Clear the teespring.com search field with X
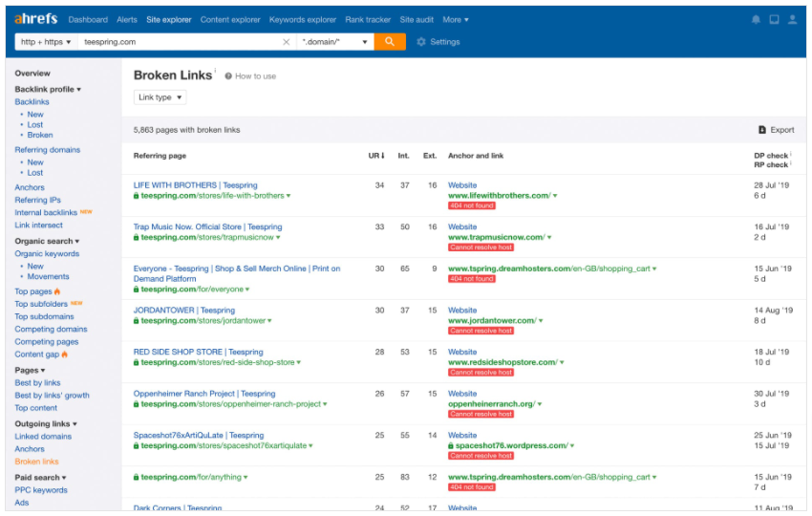Image resolution: width=812 pixels, height=516 pixels. [286, 42]
